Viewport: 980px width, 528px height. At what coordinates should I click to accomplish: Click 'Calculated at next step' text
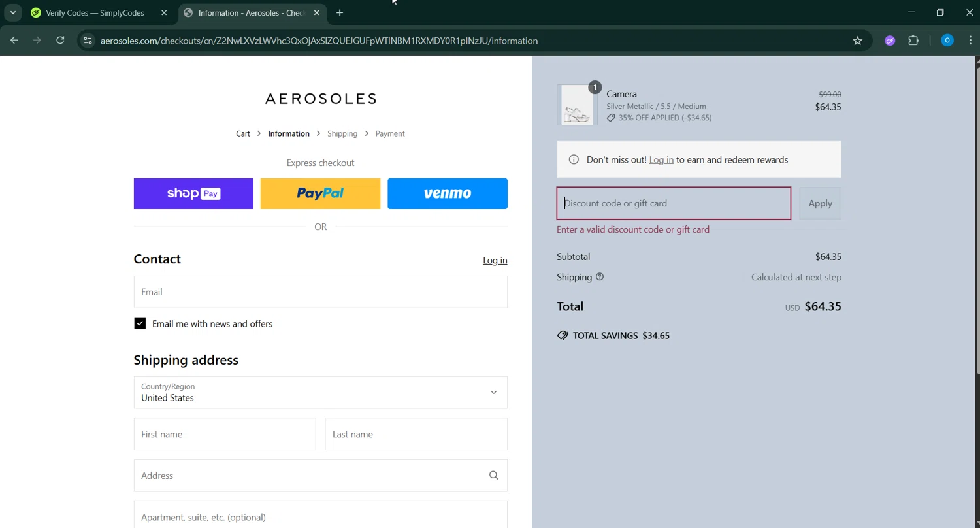pyautogui.click(x=796, y=277)
